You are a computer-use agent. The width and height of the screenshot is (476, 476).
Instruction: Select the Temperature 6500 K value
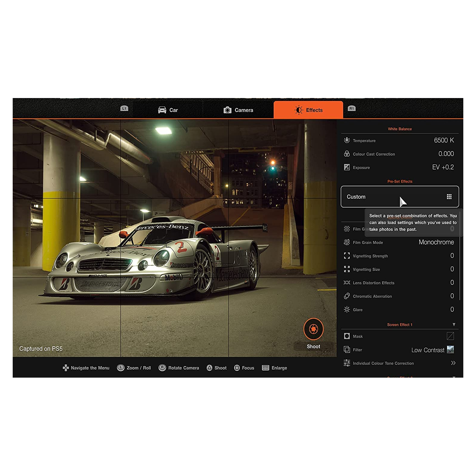coord(444,140)
